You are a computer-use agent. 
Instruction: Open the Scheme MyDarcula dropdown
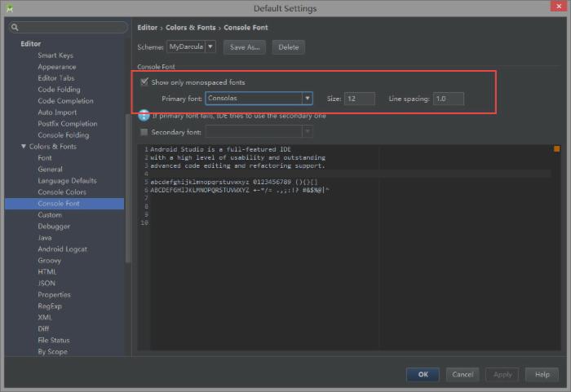[191, 47]
